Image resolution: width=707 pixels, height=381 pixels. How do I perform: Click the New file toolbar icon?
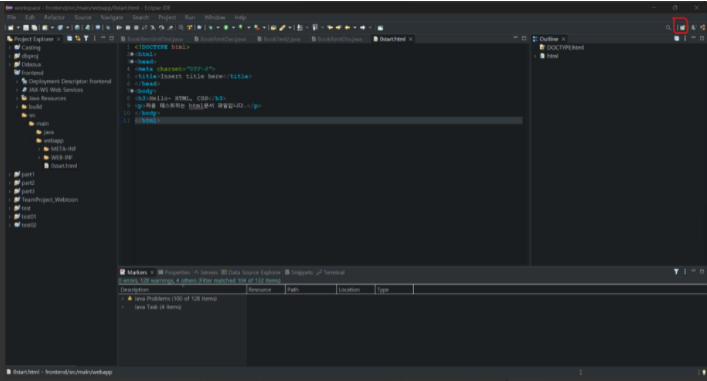tap(10, 28)
